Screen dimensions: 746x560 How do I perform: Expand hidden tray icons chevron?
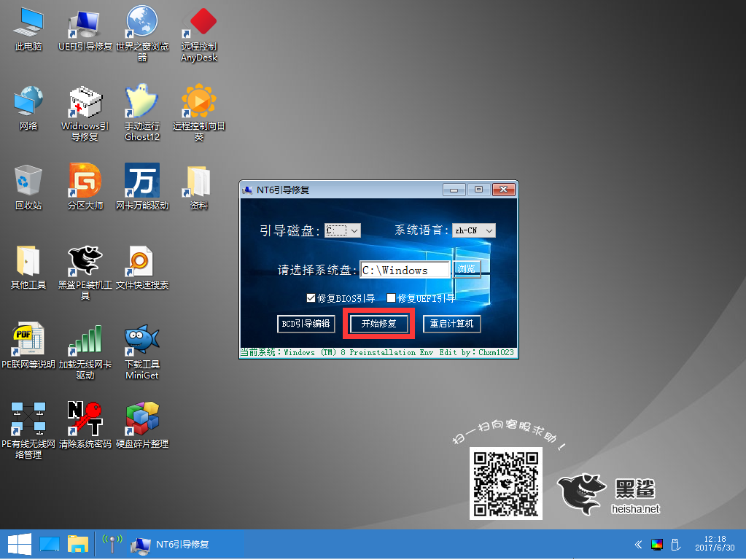pyautogui.click(x=638, y=544)
